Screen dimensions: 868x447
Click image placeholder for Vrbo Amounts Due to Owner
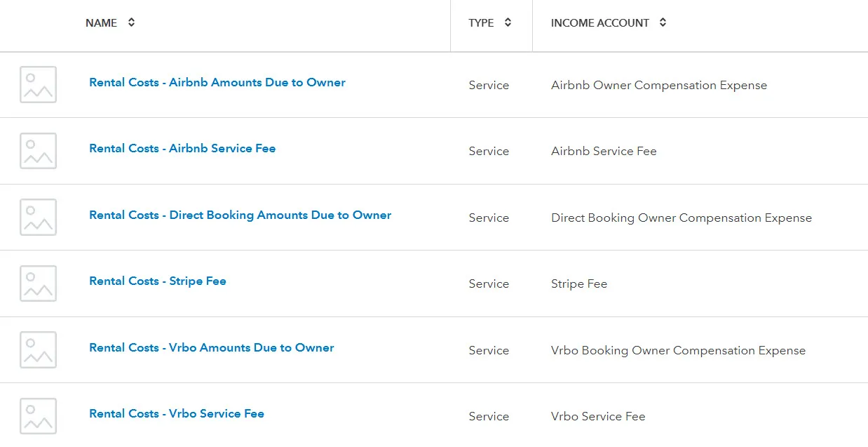click(x=38, y=349)
